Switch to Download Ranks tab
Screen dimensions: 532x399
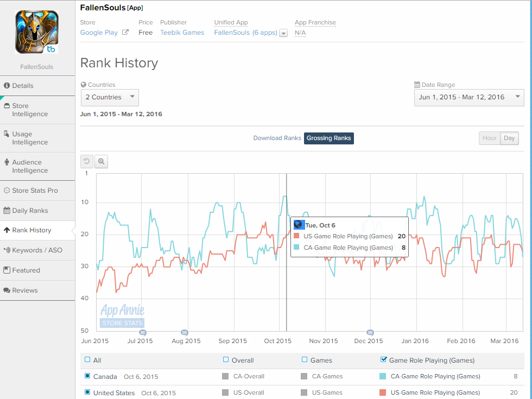277,138
